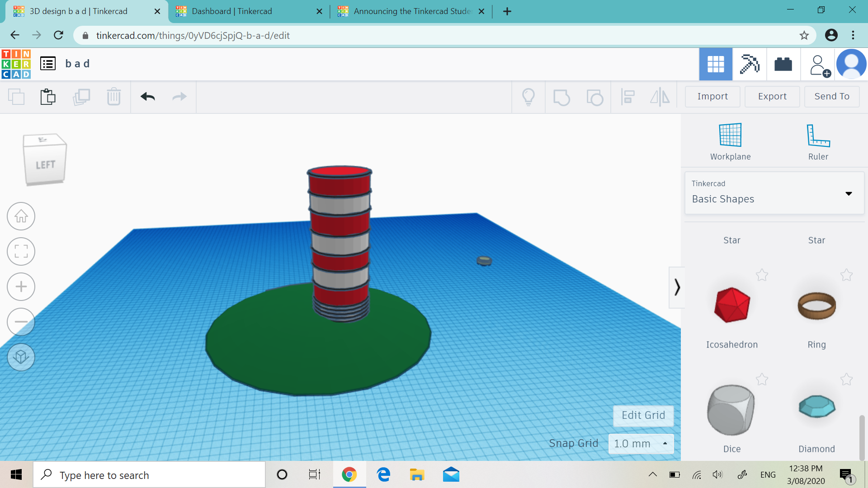
Task: Open the Bricks mode
Action: pyautogui.click(x=783, y=64)
